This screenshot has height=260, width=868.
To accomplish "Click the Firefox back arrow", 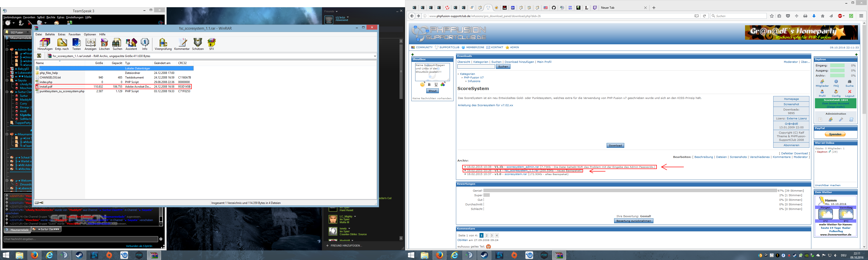I will pyautogui.click(x=411, y=16).
